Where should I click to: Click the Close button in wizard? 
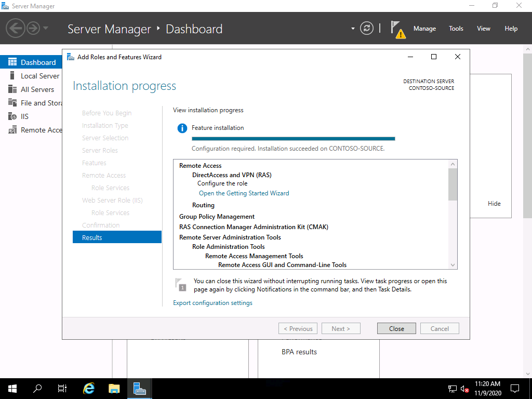point(396,328)
